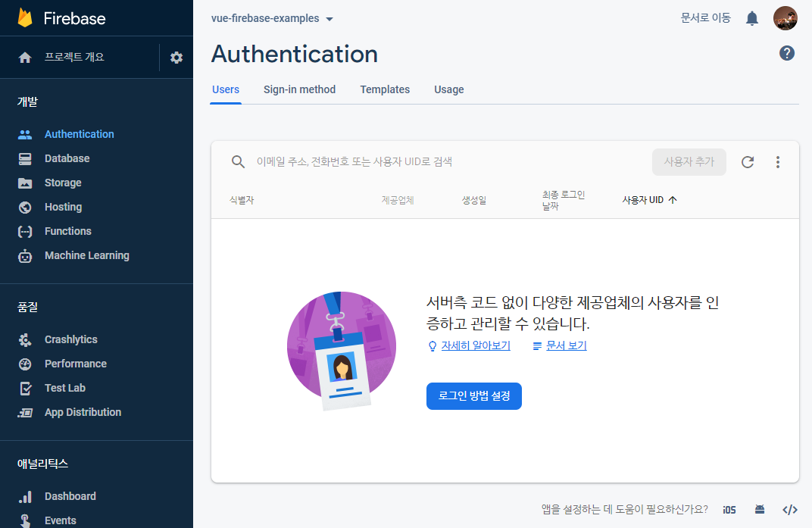Switch to the Users tab
The height and width of the screenshot is (528, 812).
226,89
